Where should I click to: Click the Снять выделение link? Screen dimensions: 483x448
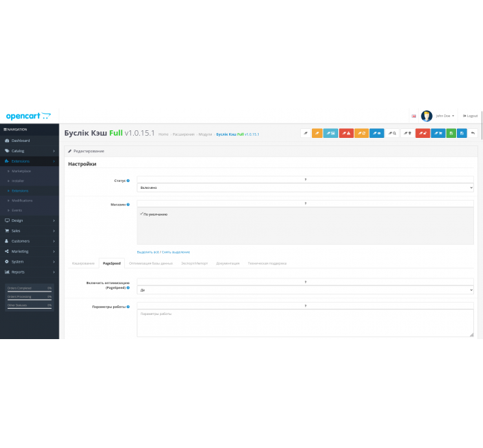click(176, 252)
